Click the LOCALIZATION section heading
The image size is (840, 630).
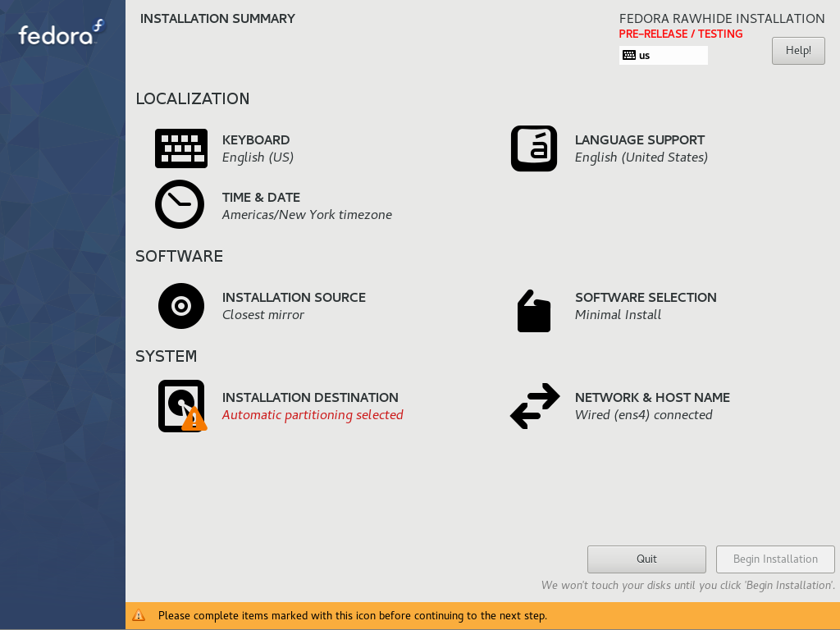click(x=192, y=98)
